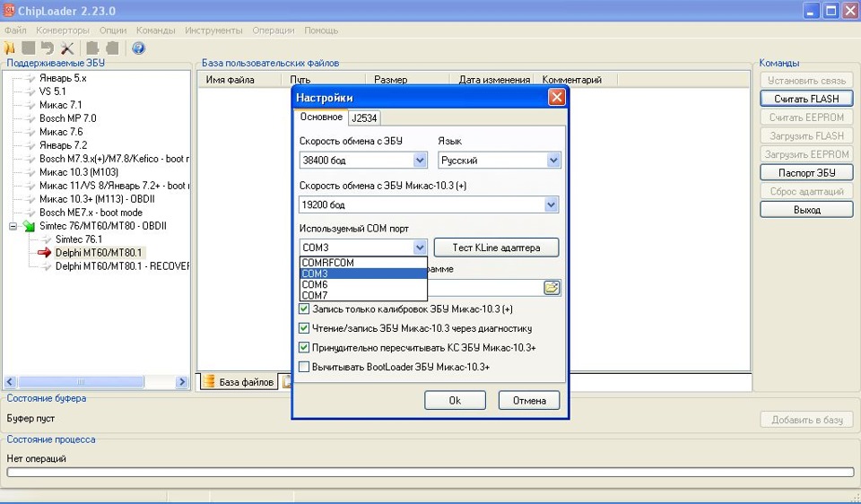Screen dimensions: 861x504
Task: Uncheck 'Принудительно пересчитывать КС ЭБУ Микас-10.3+'
Action: point(304,348)
